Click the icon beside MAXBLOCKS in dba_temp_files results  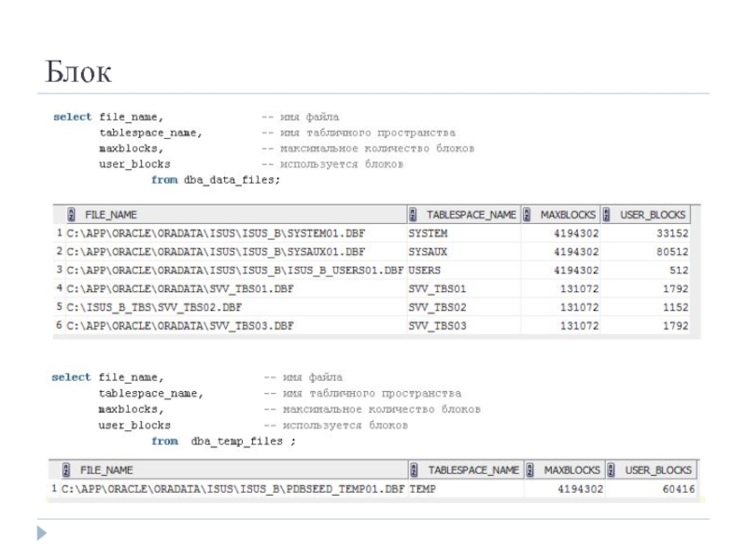point(530,469)
